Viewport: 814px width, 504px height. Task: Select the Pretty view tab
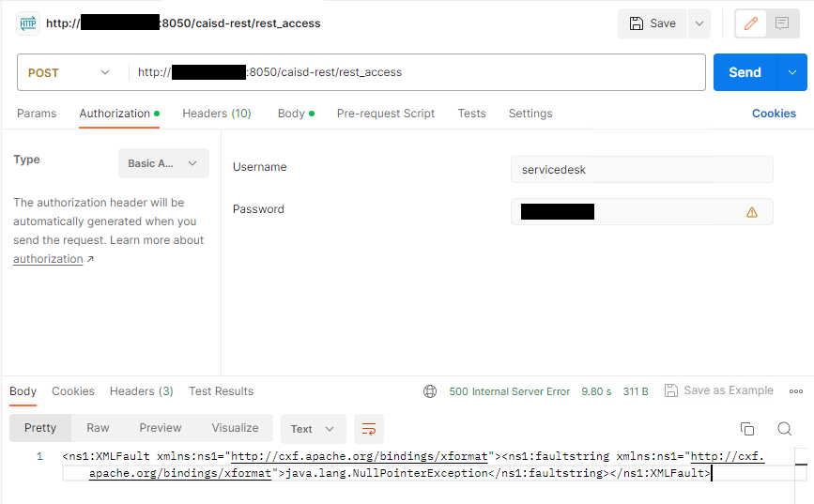tap(40, 428)
